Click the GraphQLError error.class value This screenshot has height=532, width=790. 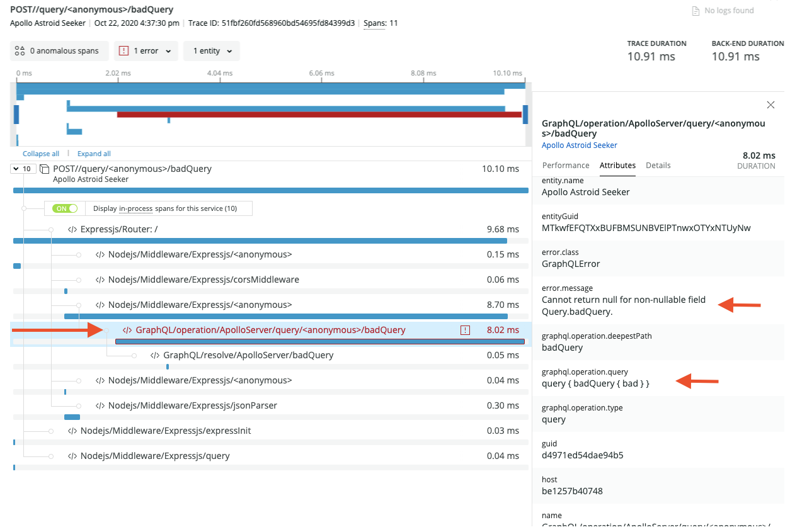point(571,264)
